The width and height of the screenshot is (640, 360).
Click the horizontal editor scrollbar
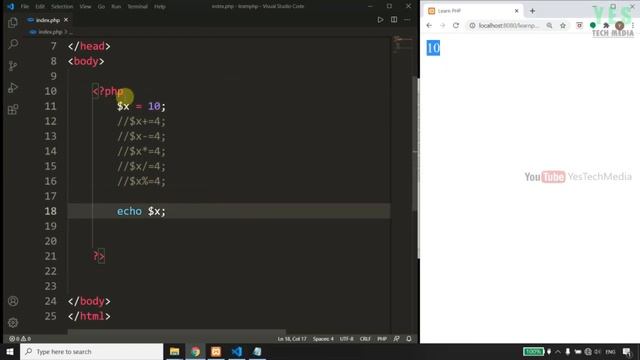[177, 332]
